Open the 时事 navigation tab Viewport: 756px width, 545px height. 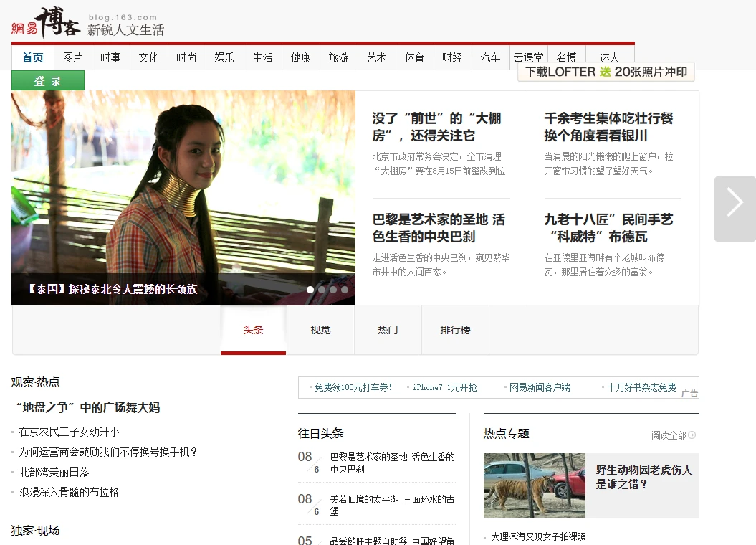pos(110,57)
